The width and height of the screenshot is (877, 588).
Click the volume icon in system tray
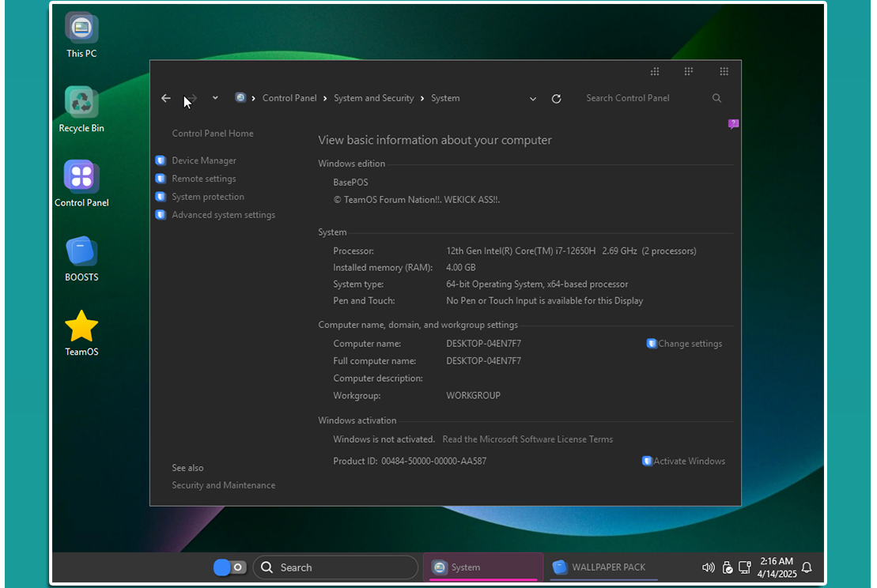[x=708, y=567]
